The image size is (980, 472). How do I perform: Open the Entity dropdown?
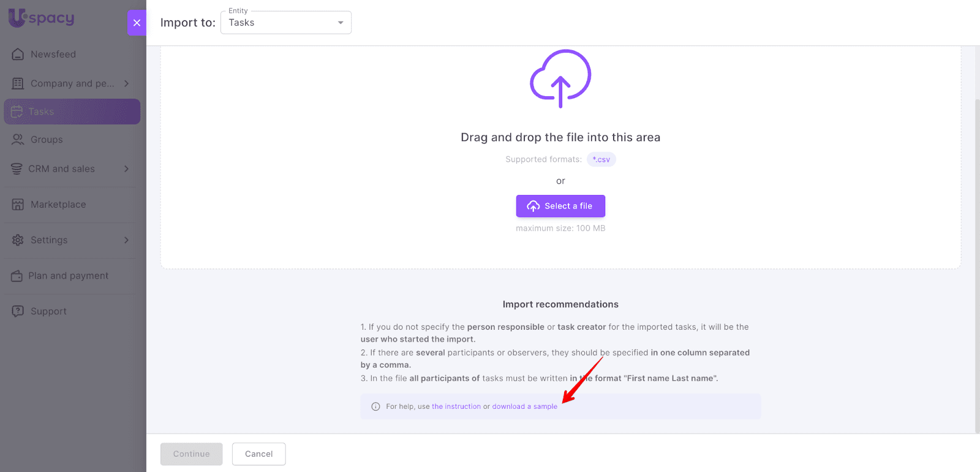click(286, 23)
